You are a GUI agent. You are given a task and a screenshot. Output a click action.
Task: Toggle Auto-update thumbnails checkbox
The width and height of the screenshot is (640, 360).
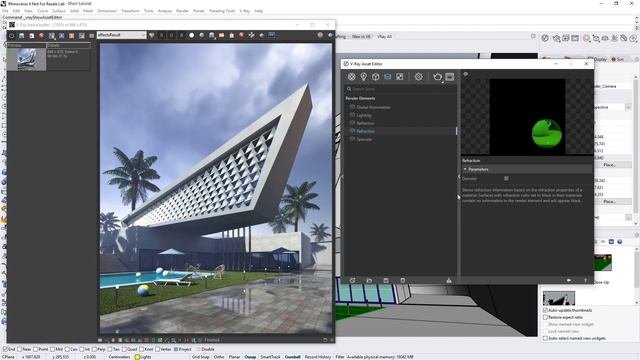545,310
